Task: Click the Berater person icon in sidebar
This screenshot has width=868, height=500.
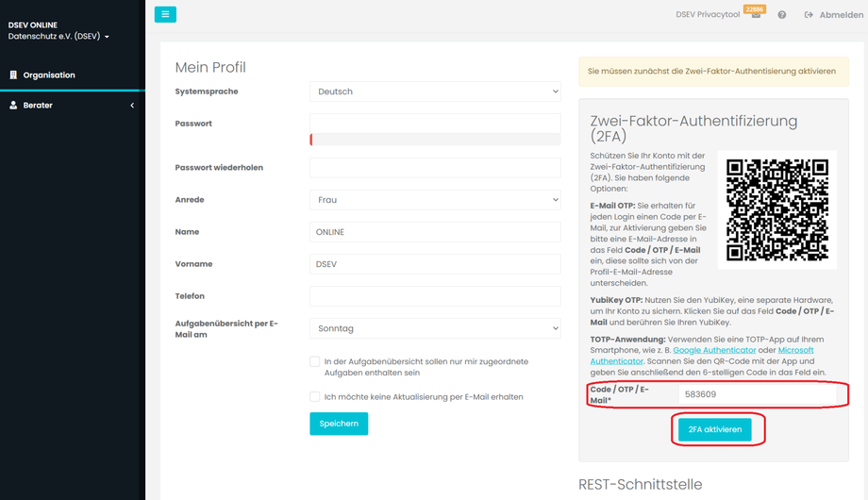Action: [x=13, y=106]
